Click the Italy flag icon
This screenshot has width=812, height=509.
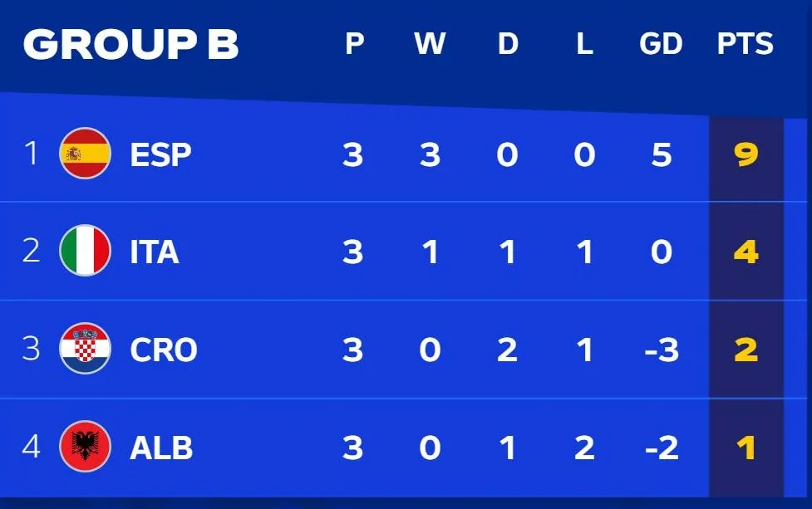[85, 251]
